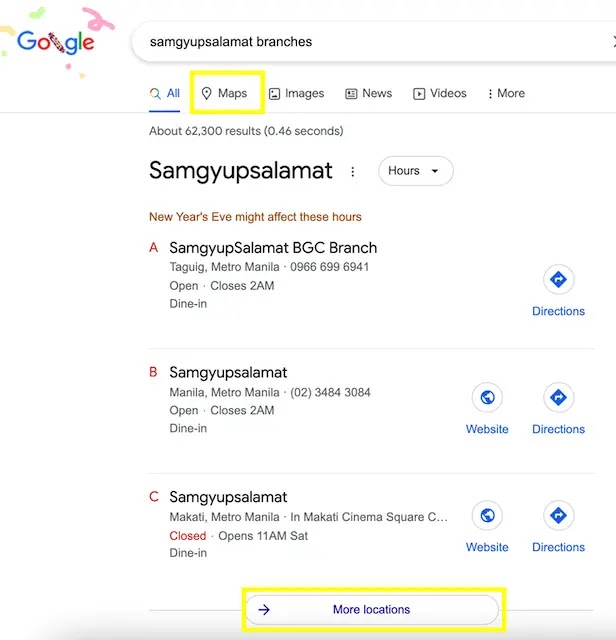Image resolution: width=616 pixels, height=640 pixels.
Task: Open Samgyupsalamat Makati listing C
Action: tap(228, 497)
